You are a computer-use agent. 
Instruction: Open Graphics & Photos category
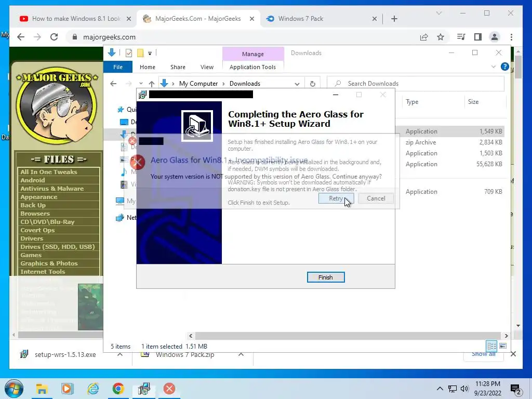coord(49,263)
